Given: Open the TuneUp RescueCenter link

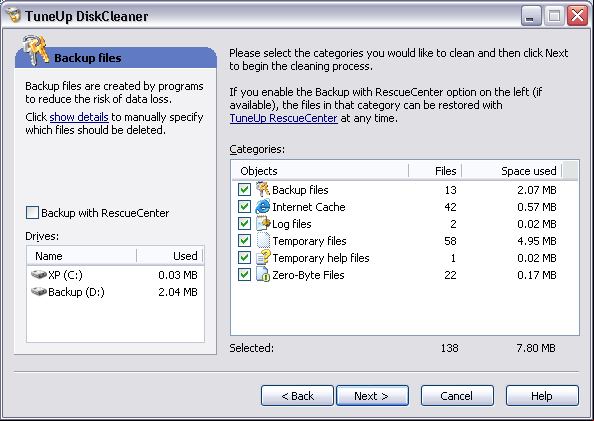Looking at the screenshot, I should [283, 118].
